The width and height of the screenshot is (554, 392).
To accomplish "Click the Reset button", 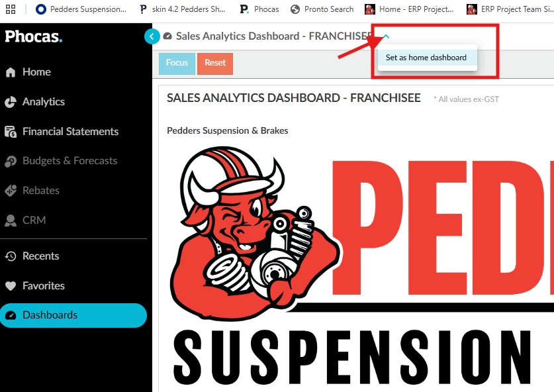I will 215,64.
